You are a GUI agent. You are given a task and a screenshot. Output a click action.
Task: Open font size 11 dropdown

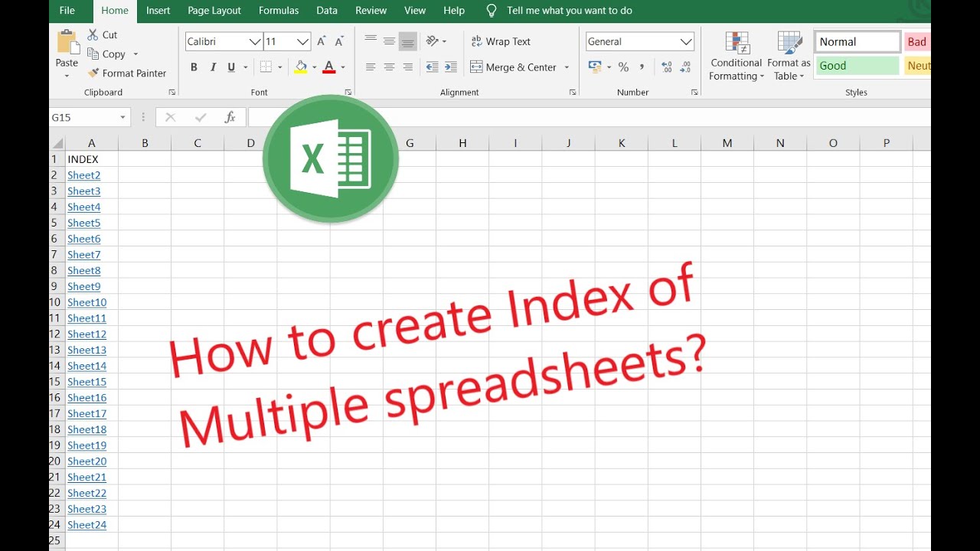pyautogui.click(x=302, y=42)
